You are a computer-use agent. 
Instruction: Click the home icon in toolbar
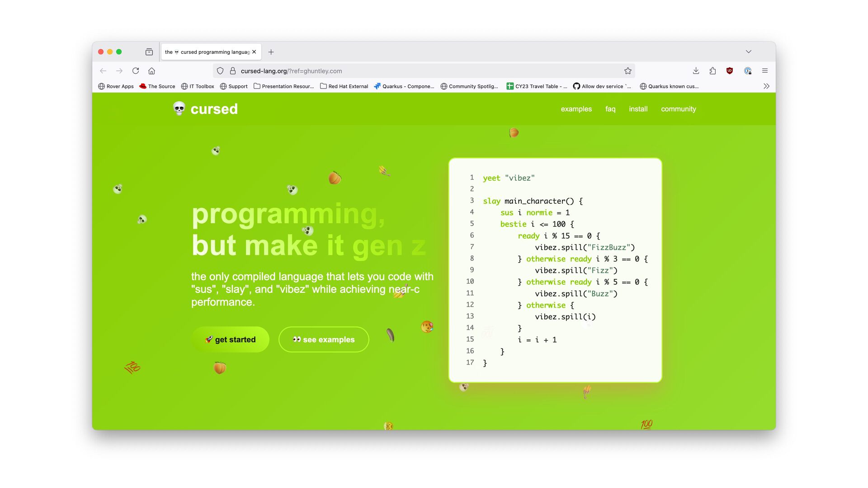152,71
